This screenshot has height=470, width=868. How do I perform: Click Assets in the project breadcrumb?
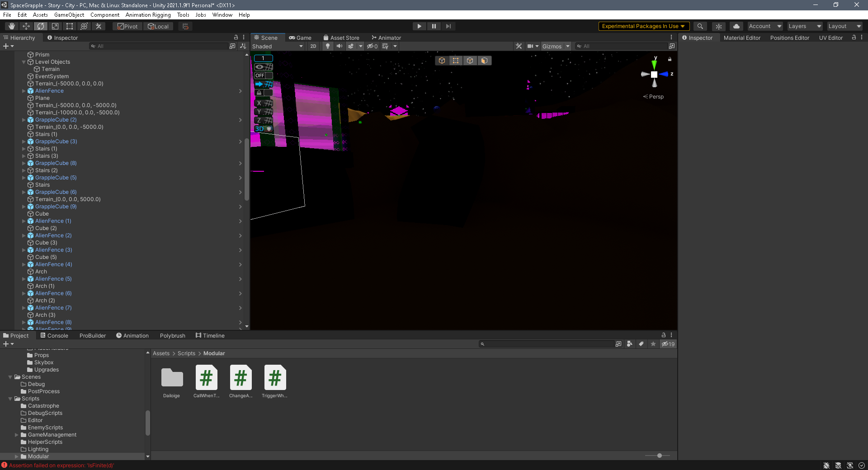click(x=161, y=353)
